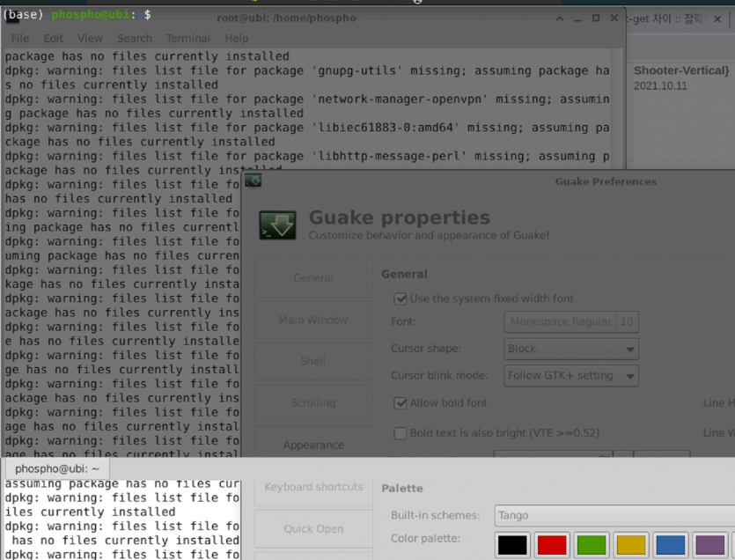Image resolution: width=735 pixels, height=560 pixels.
Task: Click the Monospace Regular font button
Action: 571,321
